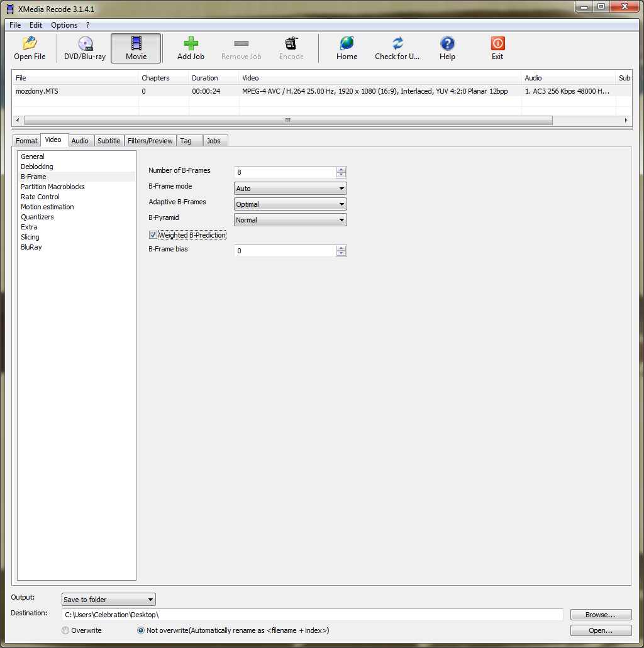The height and width of the screenshot is (648, 644).
Task: Decrease B-Frame bias with down arrow
Action: pyautogui.click(x=341, y=253)
